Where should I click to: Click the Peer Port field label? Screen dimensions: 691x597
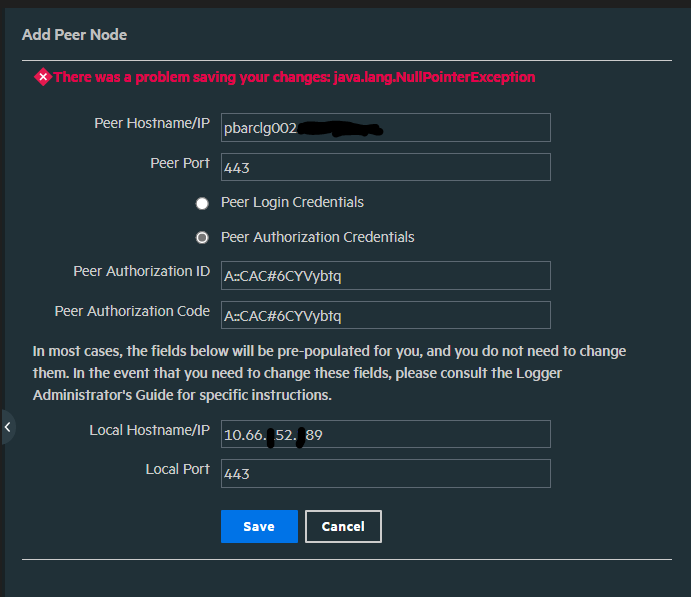click(180, 163)
